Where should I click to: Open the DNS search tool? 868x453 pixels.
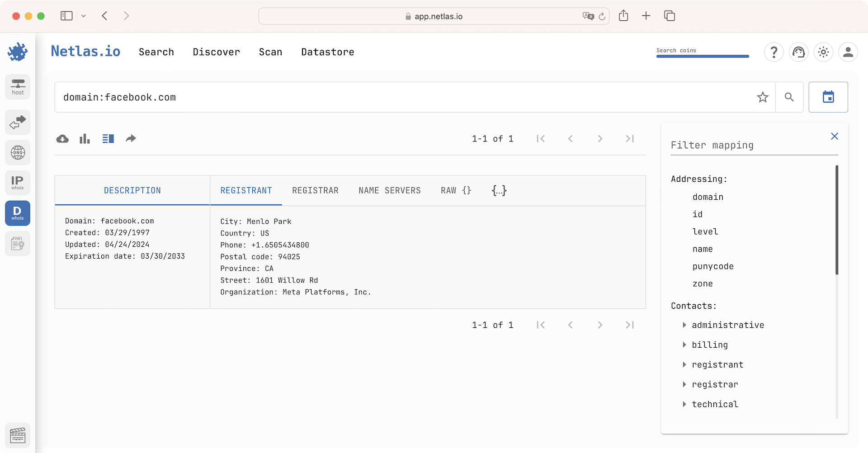(18, 152)
